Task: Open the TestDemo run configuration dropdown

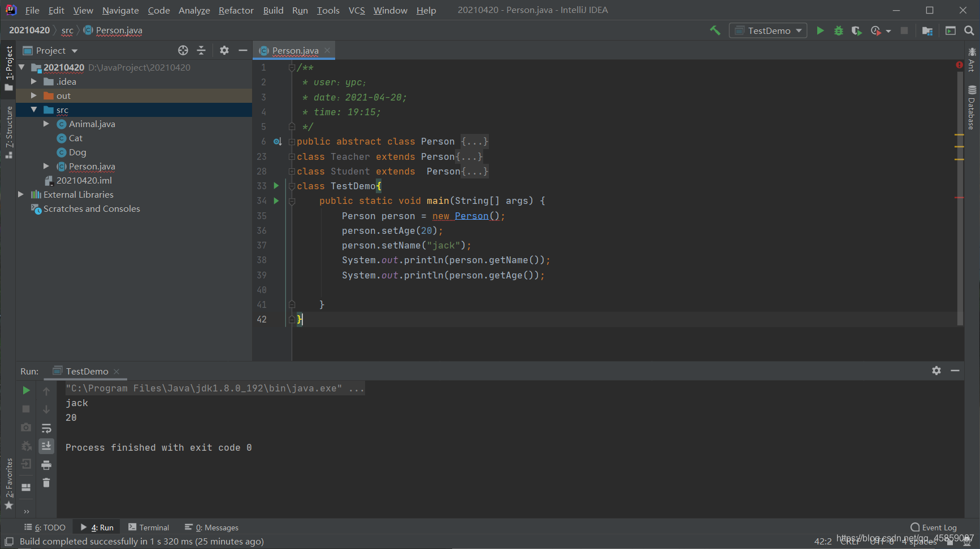Action: tap(768, 30)
